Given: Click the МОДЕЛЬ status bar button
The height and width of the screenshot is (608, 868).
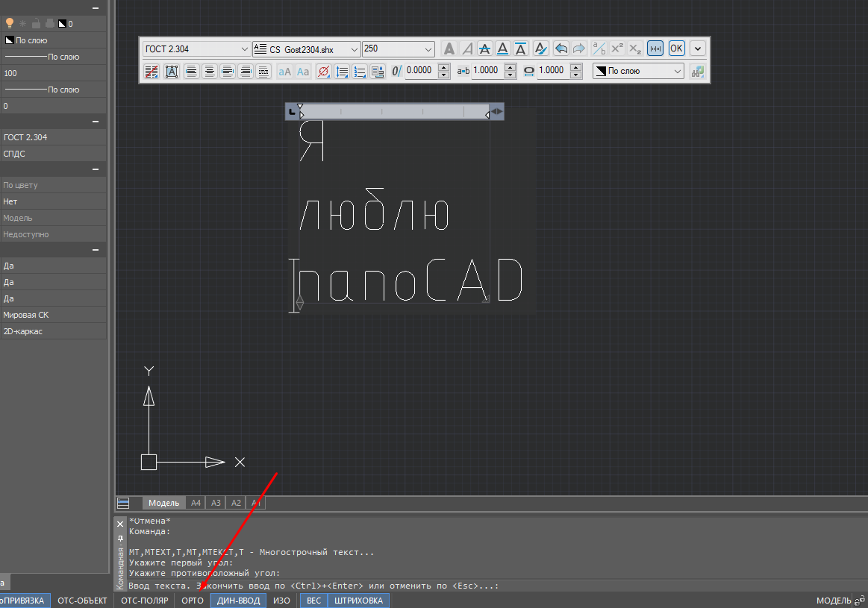Looking at the screenshot, I should [834, 601].
